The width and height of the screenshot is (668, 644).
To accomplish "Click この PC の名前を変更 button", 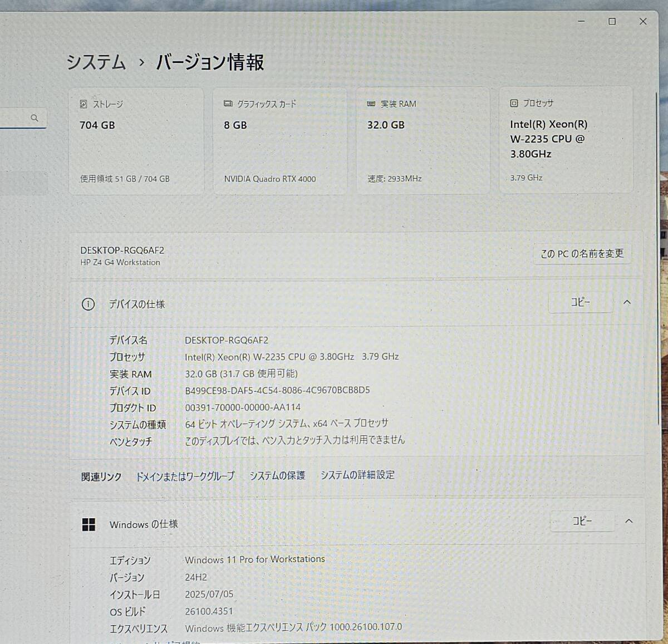I will tap(582, 253).
